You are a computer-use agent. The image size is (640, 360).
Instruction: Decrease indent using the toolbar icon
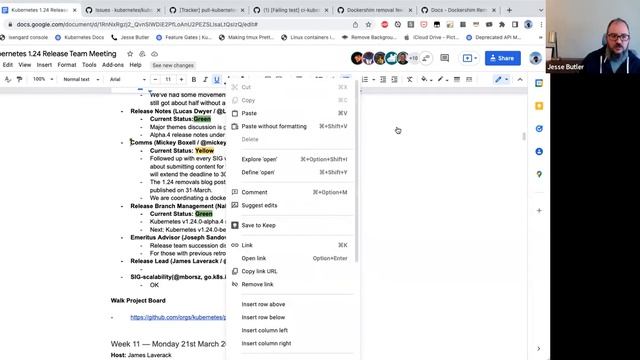(383, 80)
